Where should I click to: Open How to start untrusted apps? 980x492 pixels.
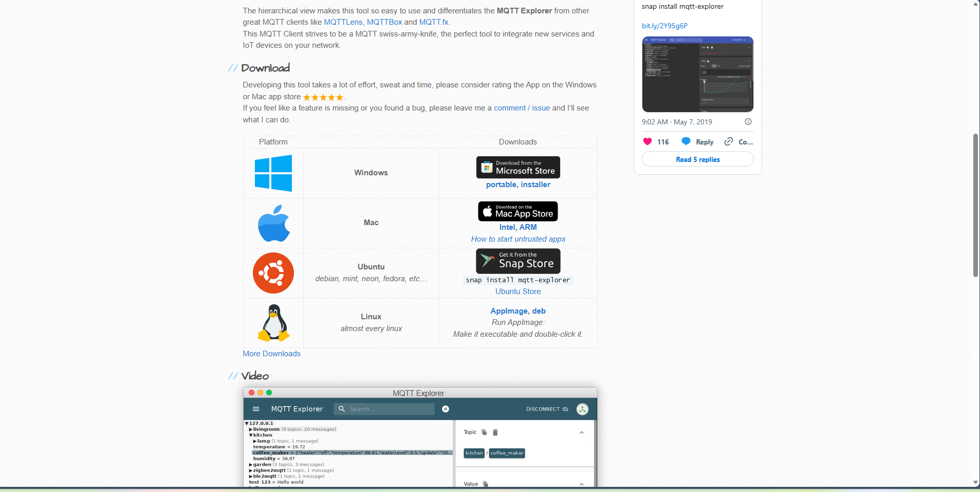point(518,239)
